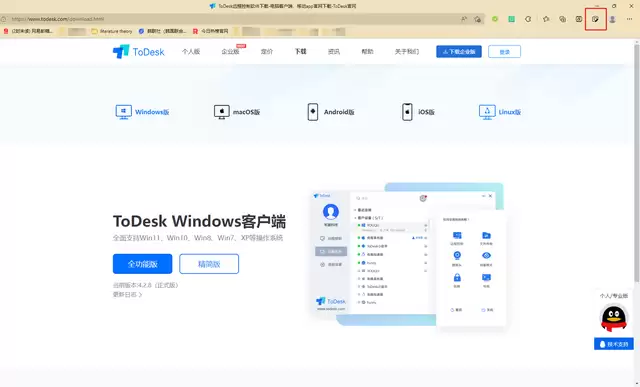Open the 个人版 navigation menu item
The height and width of the screenshot is (387, 640).
(191, 51)
